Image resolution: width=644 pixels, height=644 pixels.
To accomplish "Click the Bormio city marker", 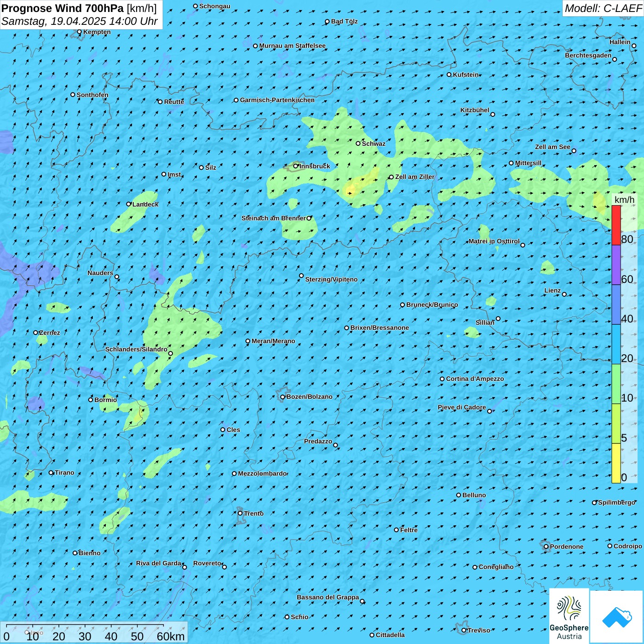I will coord(91,400).
